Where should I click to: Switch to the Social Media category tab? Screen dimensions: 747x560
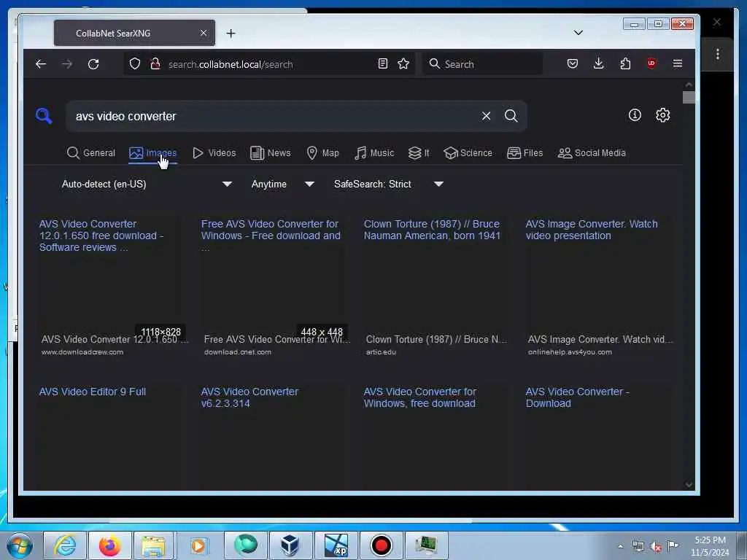592,153
